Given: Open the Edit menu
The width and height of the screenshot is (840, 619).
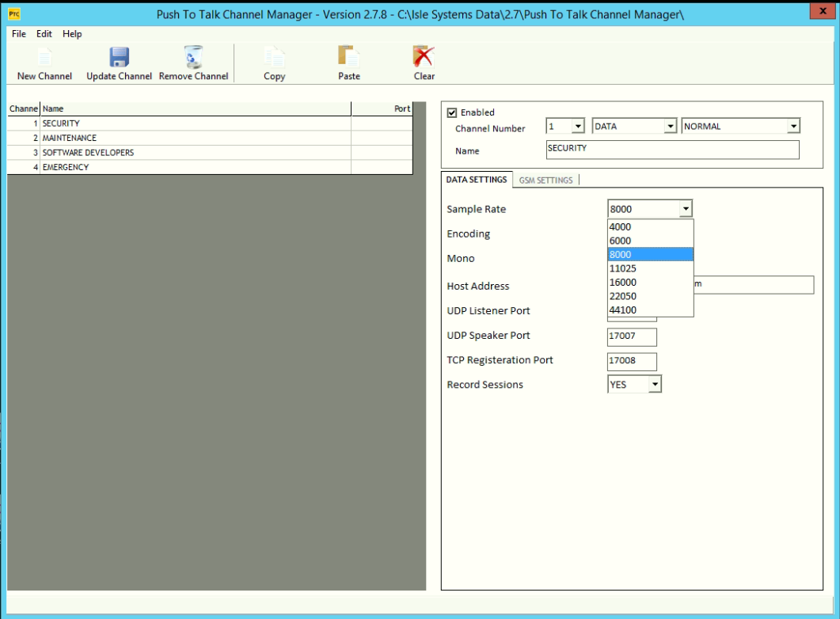Looking at the screenshot, I should [x=44, y=34].
